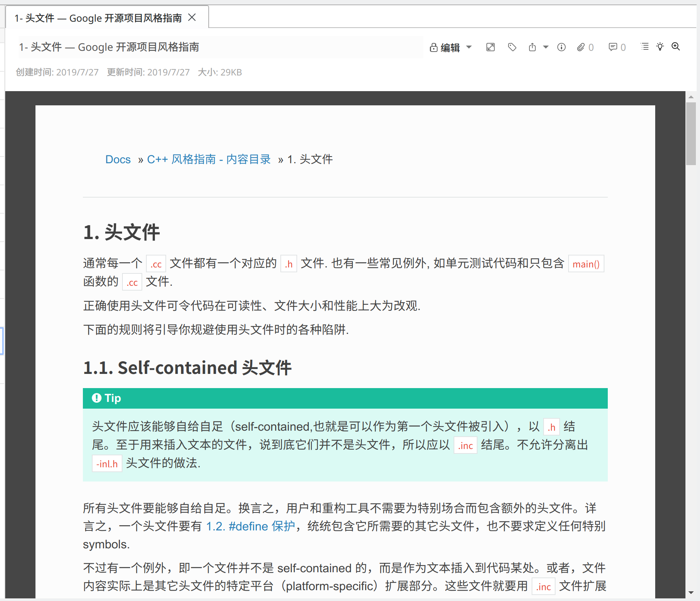Click the 1.1. Self-contained 头文件 heading
The height and width of the screenshot is (601, 700).
(x=187, y=368)
